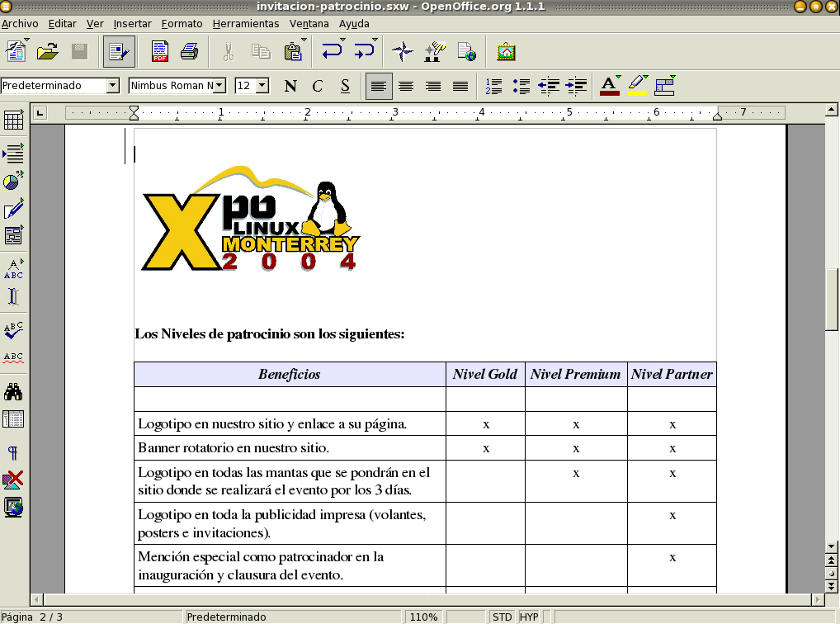Start the spellcheck ABC checkmark tool
840x624 pixels.
tap(13, 330)
